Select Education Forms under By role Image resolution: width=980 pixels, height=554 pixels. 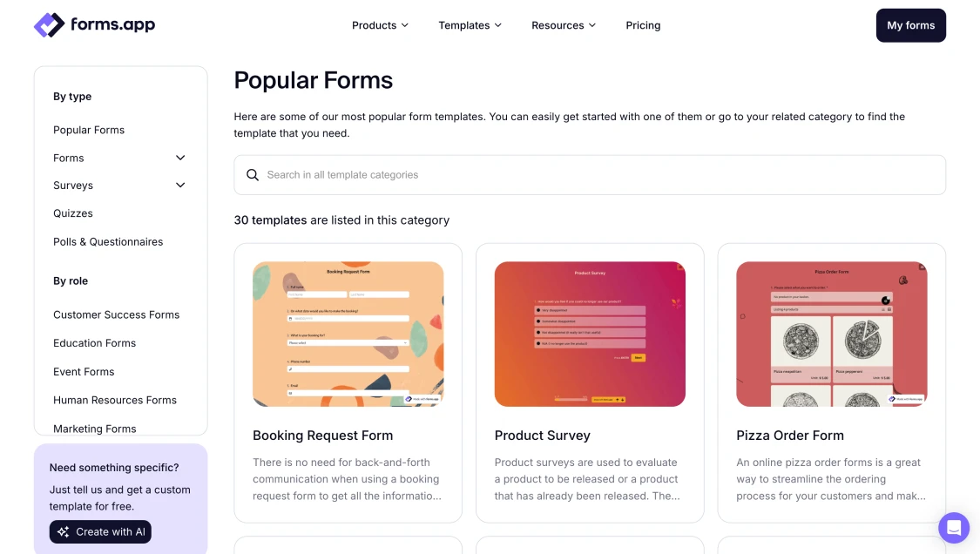pyautogui.click(x=94, y=342)
